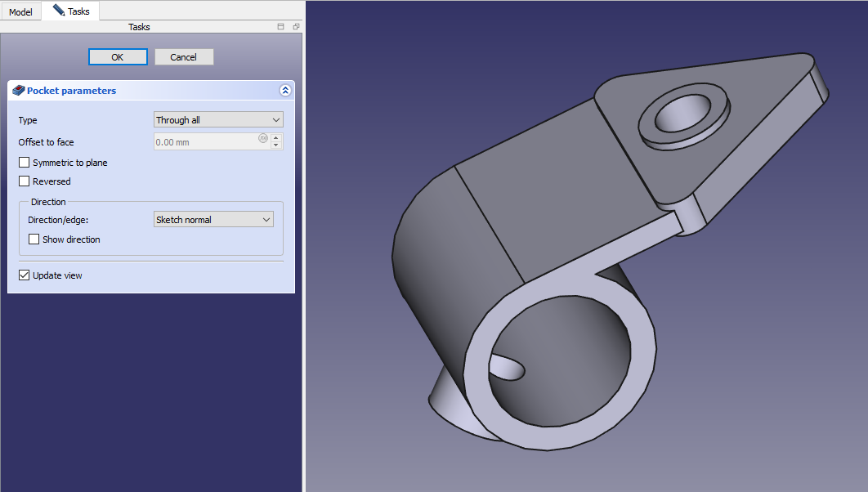Confirm pocket with OK button
868x492 pixels.
point(118,57)
